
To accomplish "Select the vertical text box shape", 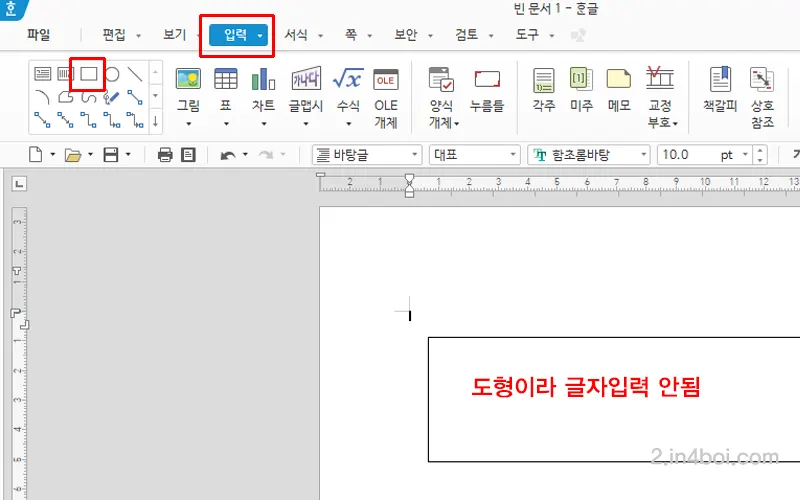I will (x=65, y=74).
